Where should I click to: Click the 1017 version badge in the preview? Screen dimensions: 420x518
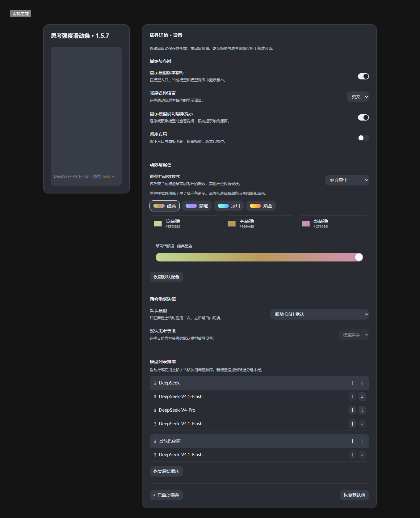click(x=97, y=176)
